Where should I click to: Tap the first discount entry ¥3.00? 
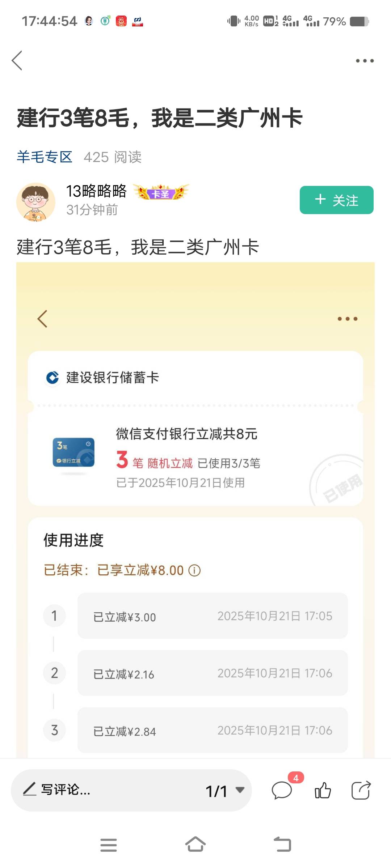(x=213, y=616)
